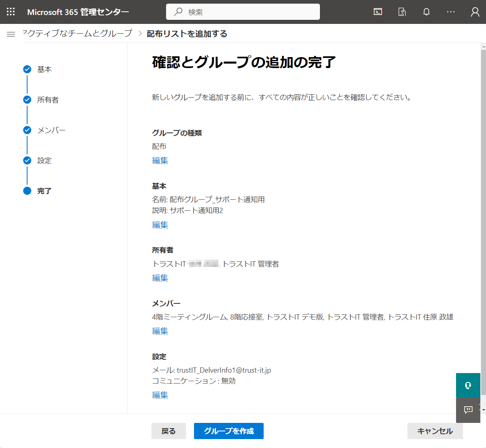The image size is (486, 448).
Task: Click the search magnifier icon
Action: coord(178,12)
